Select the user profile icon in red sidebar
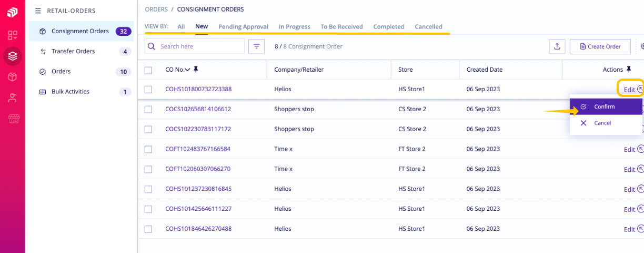This screenshot has height=253, width=644. tap(13, 98)
